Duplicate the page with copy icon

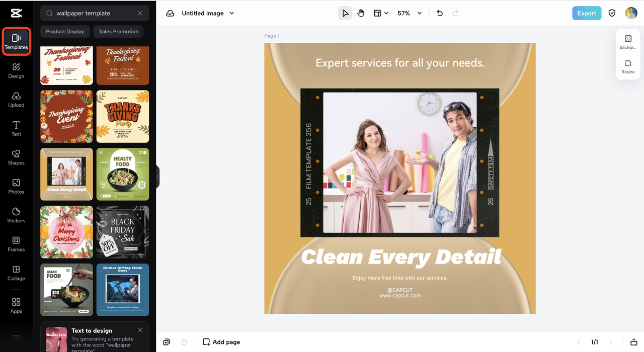pyautogui.click(x=167, y=342)
